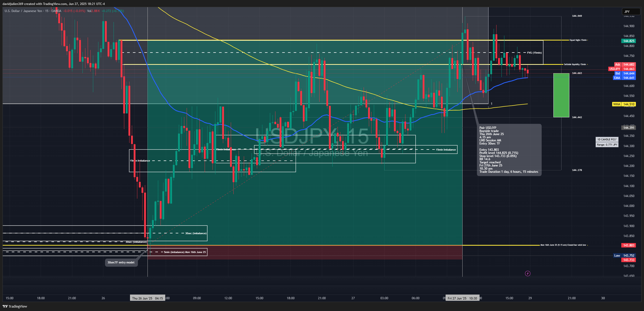Click the rightmost 15min Imbalance label
This screenshot has height=311, width=644.
pos(446,150)
